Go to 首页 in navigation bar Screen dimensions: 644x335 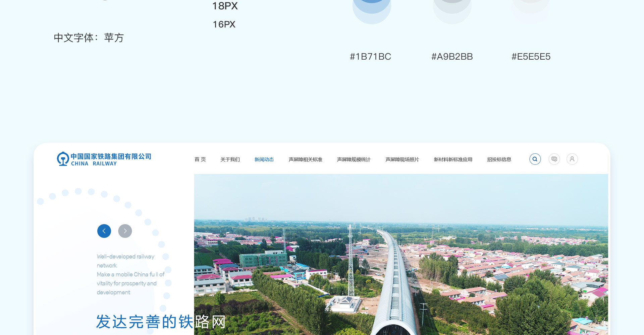[200, 159]
